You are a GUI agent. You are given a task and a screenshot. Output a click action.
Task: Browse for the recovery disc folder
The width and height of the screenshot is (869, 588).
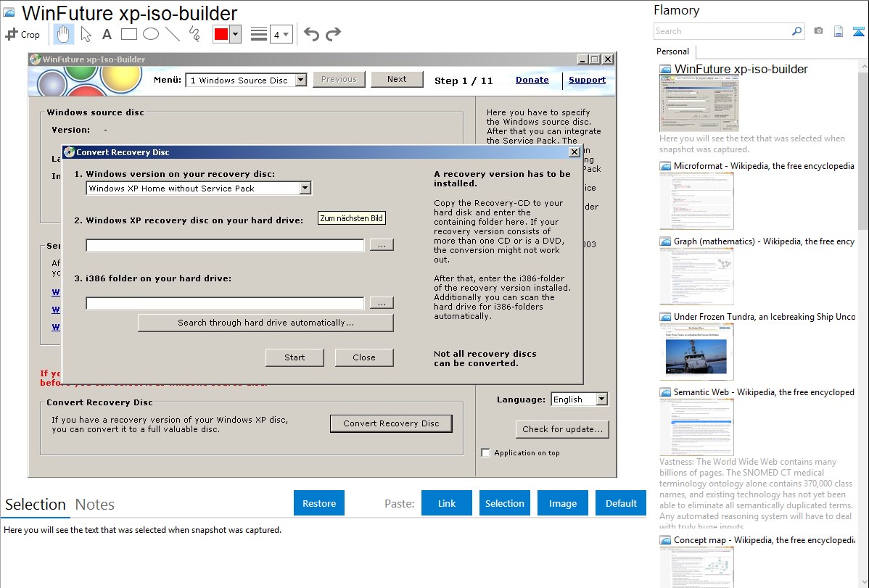pyautogui.click(x=382, y=245)
